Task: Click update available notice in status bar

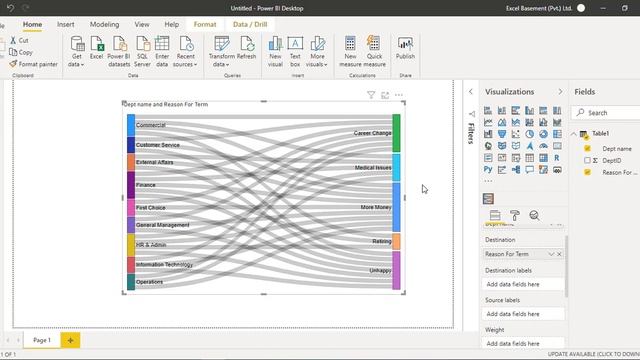Action: (x=594, y=354)
